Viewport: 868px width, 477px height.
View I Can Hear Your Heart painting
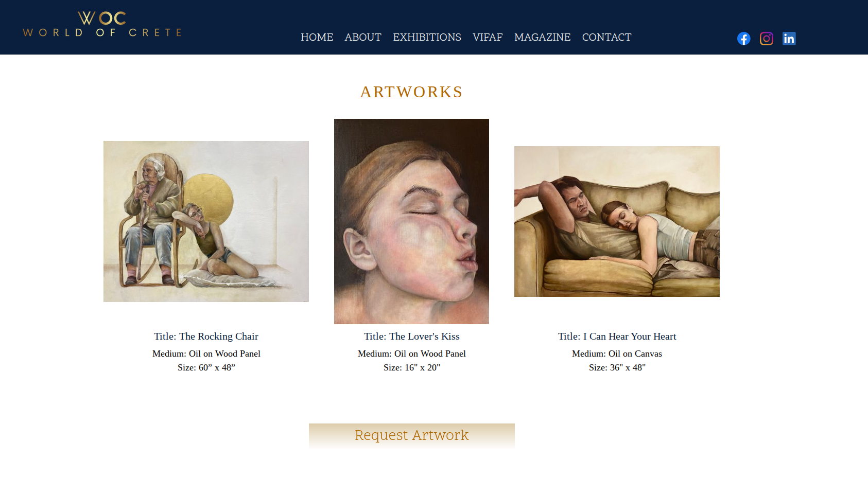[x=617, y=221]
